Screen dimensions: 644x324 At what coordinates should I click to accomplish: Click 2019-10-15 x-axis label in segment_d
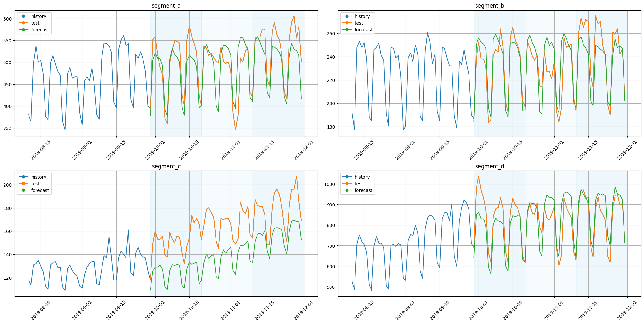[512, 310]
